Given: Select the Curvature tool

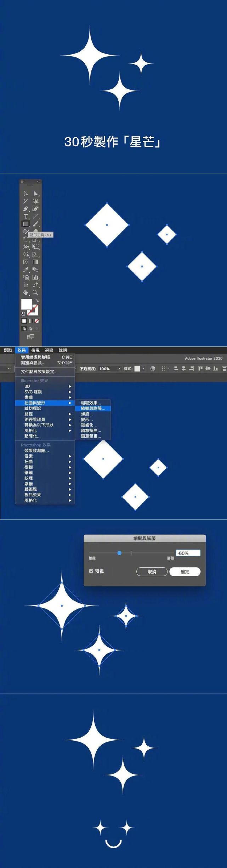Looking at the screenshot, I should [x=35, y=209].
